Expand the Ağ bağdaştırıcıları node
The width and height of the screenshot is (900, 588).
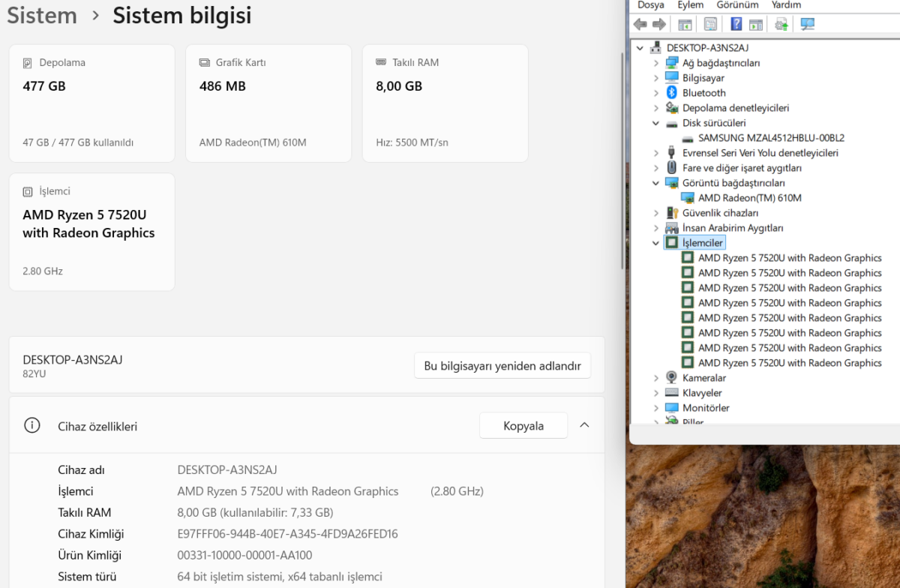[655, 63]
